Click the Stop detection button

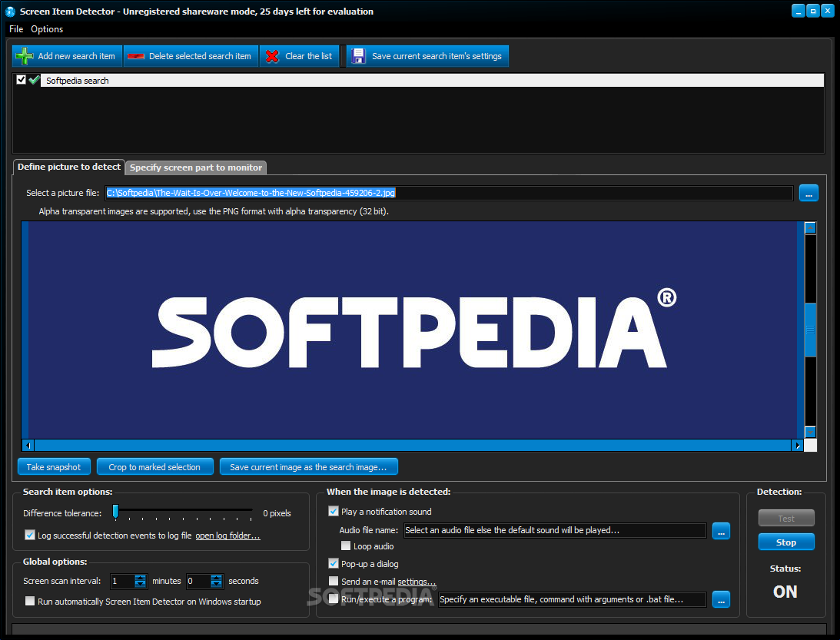(x=786, y=542)
